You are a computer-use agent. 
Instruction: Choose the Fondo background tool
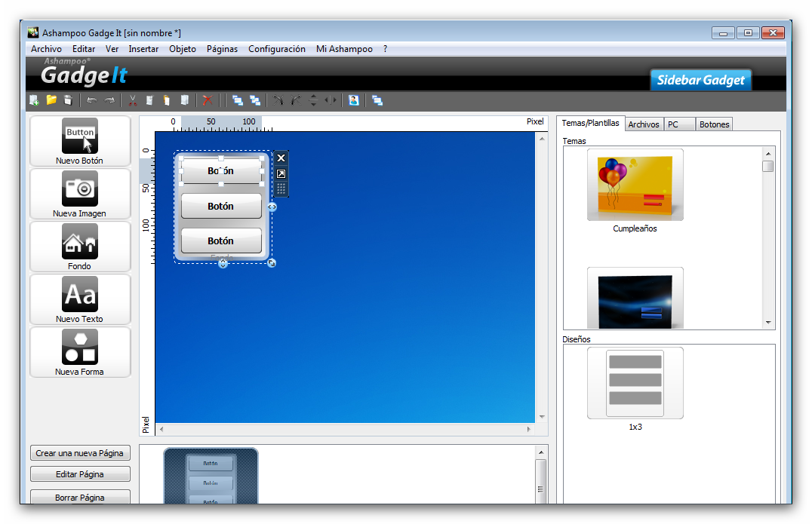pos(80,247)
